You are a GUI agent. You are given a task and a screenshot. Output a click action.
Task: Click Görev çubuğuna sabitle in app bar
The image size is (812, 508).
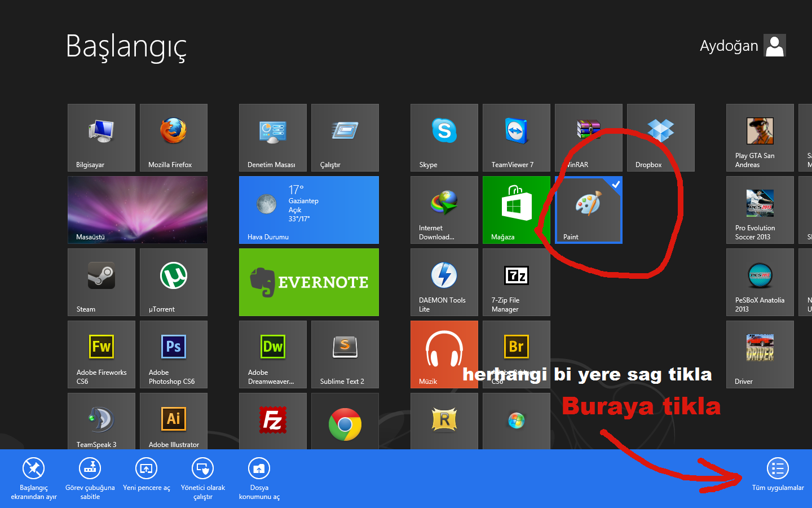(x=90, y=478)
